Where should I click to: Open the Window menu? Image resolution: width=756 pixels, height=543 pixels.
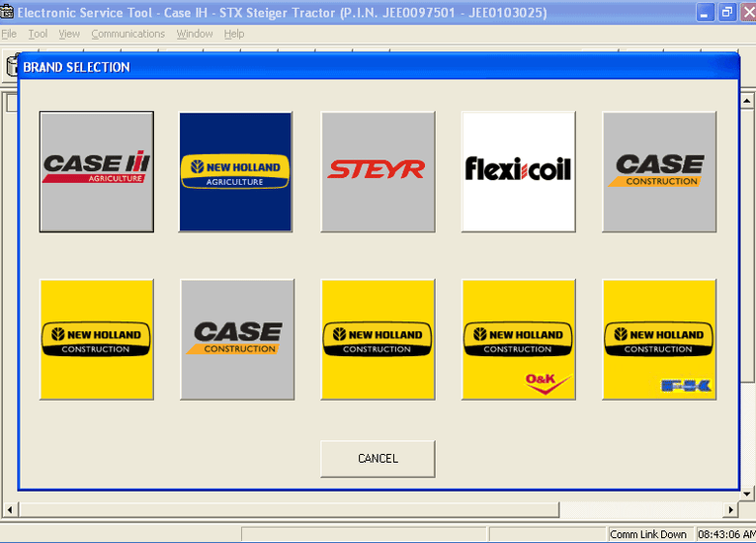[195, 34]
